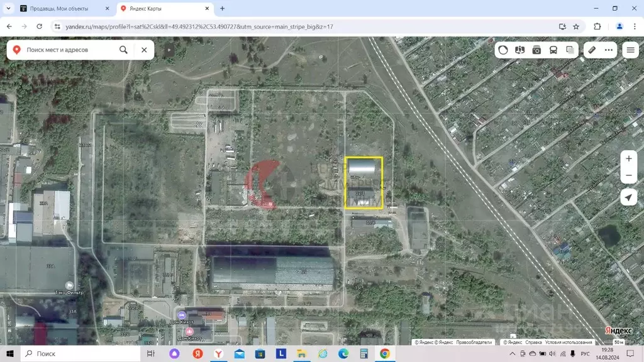Image resolution: width=644 pixels, height=362 pixels.
Task: Zoom in the map with plus button
Action: (x=628, y=158)
